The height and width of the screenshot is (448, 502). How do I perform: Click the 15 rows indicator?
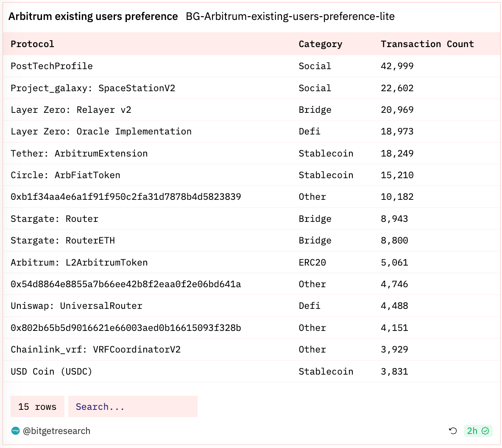point(37,407)
